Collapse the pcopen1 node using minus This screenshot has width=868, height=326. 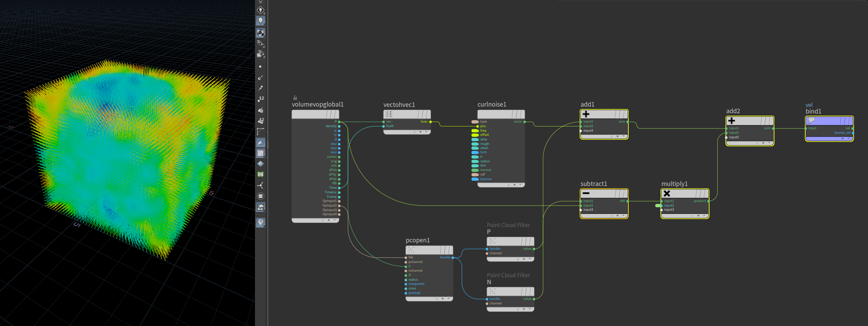tap(449, 298)
